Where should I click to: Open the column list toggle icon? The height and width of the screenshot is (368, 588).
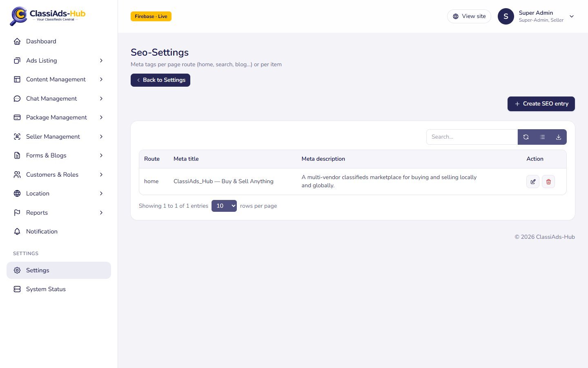click(x=542, y=137)
